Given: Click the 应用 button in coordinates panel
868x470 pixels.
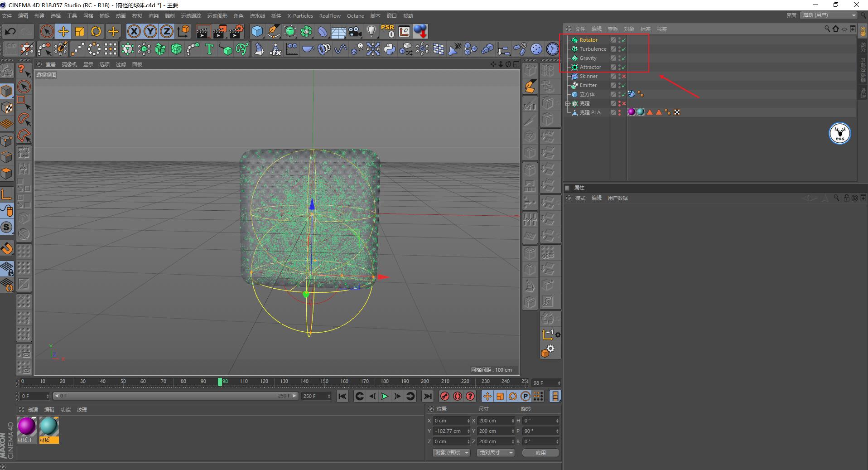Looking at the screenshot, I should click(540, 452).
